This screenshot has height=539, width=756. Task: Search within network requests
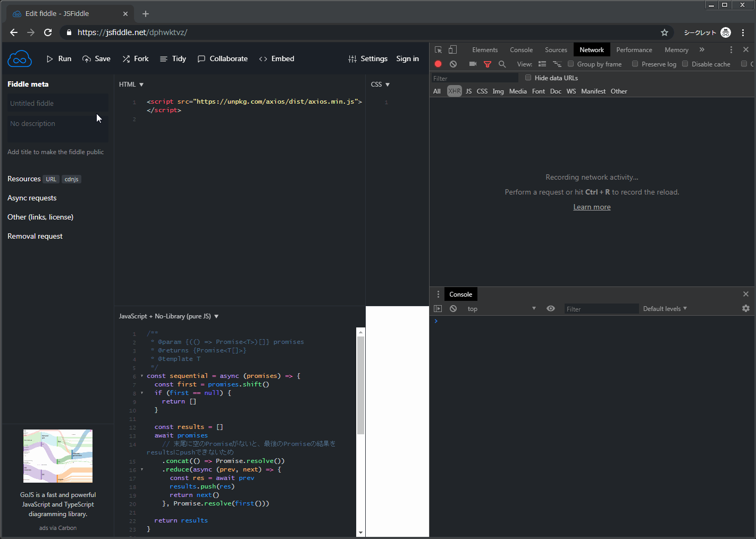tap(502, 64)
